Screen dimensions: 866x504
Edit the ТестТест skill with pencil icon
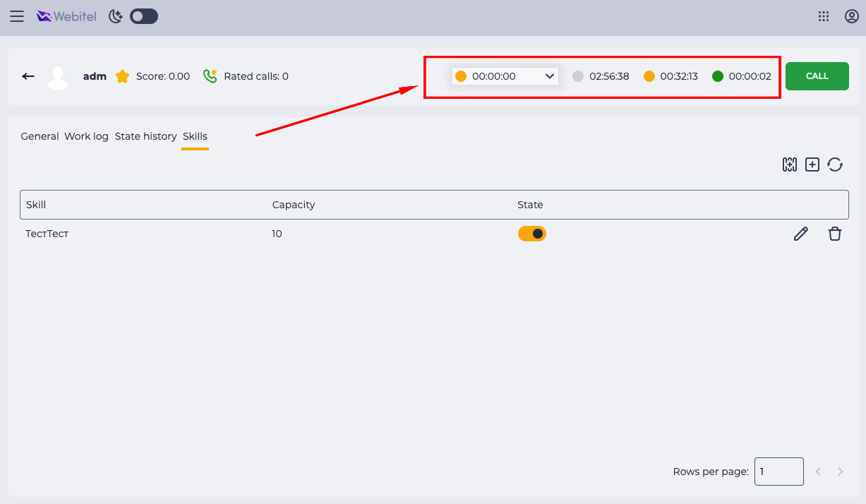tap(800, 234)
